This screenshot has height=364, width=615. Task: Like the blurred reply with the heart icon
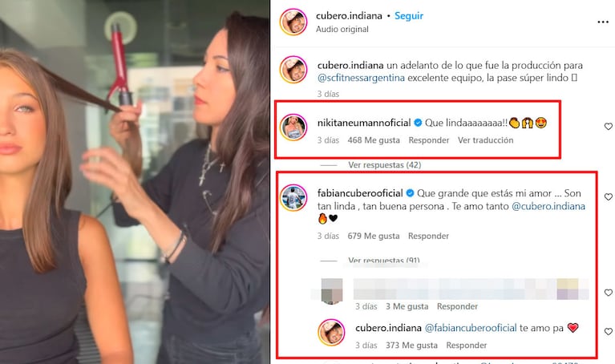pyautogui.click(x=608, y=293)
